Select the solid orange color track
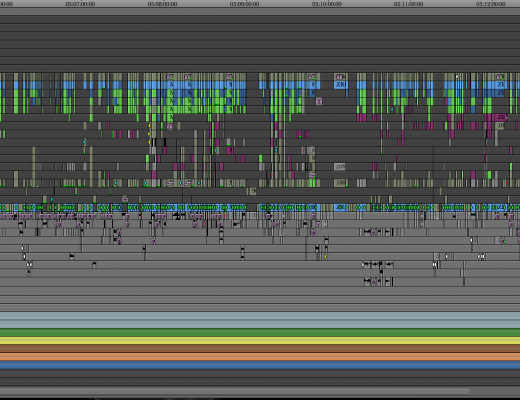 [260, 357]
